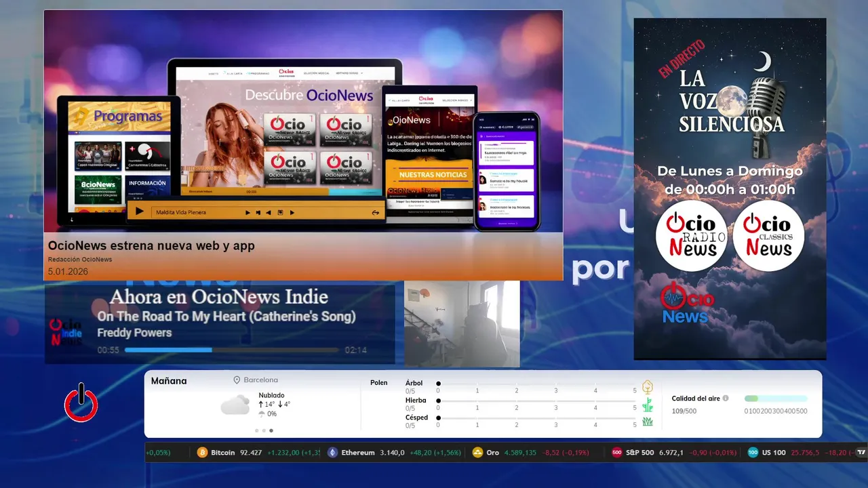Click 'Ahora en OcioNews Indie' heading
This screenshot has height=488, width=868.
[x=219, y=297]
